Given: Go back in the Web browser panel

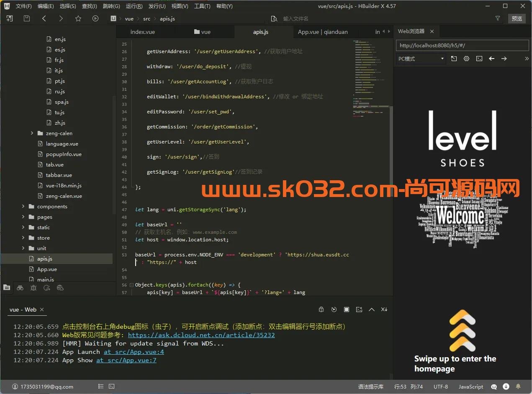Looking at the screenshot, I should 492,59.
